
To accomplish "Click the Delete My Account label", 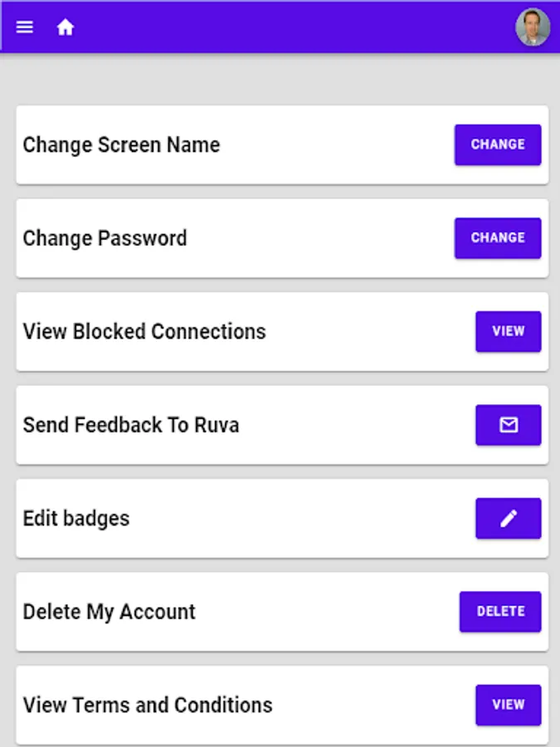I will (x=109, y=612).
